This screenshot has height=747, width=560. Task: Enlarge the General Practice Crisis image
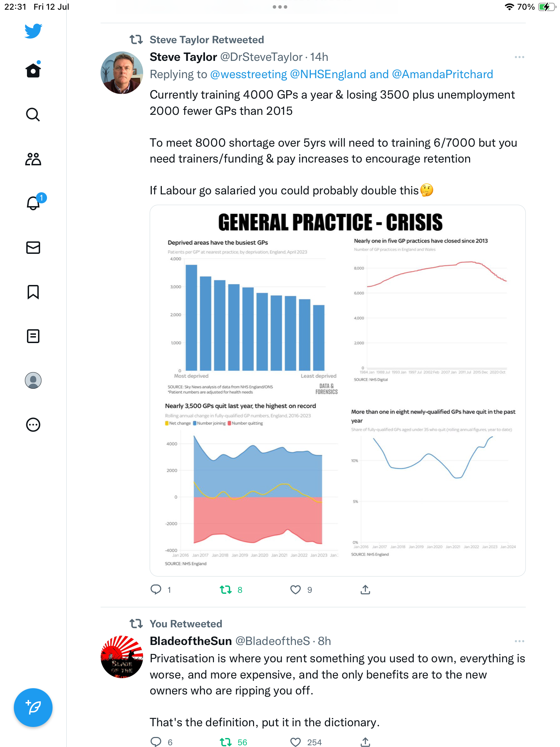click(x=337, y=390)
